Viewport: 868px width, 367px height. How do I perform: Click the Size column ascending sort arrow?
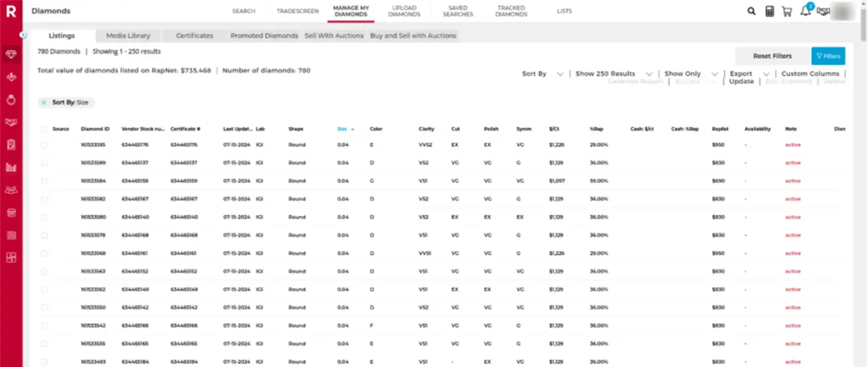353,129
